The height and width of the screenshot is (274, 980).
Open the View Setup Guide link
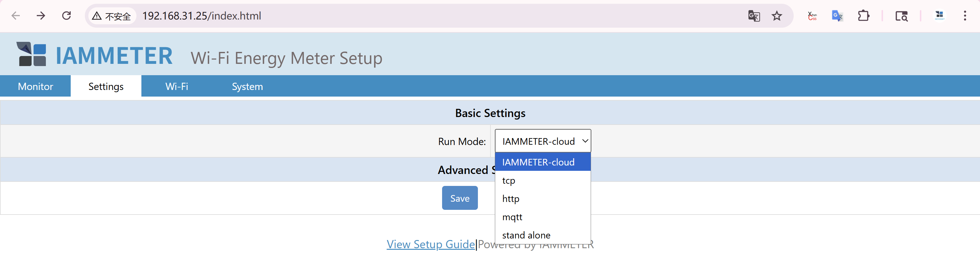point(430,244)
